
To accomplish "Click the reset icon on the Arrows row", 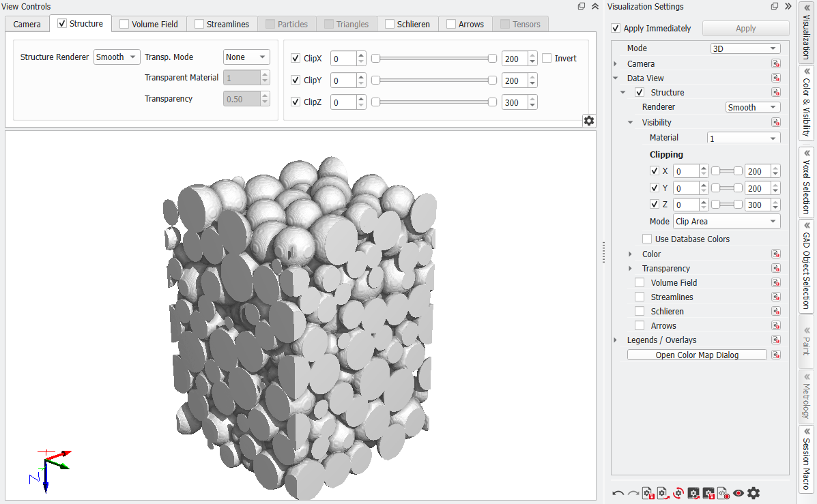I will point(776,325).
